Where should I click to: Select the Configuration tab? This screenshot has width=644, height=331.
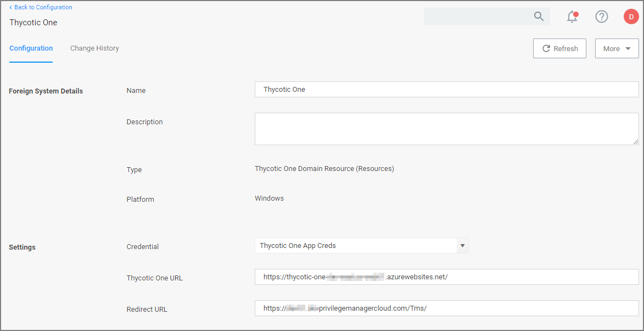point(31,48)
